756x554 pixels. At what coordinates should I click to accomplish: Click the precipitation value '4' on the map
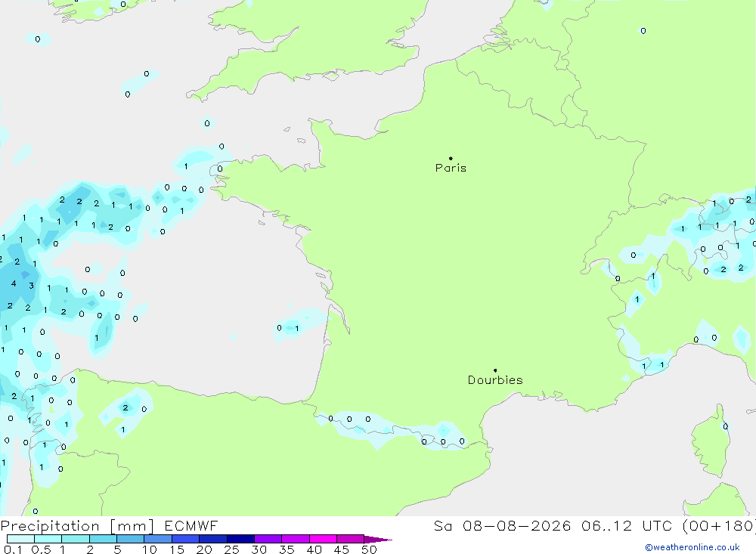pos(14,283)
